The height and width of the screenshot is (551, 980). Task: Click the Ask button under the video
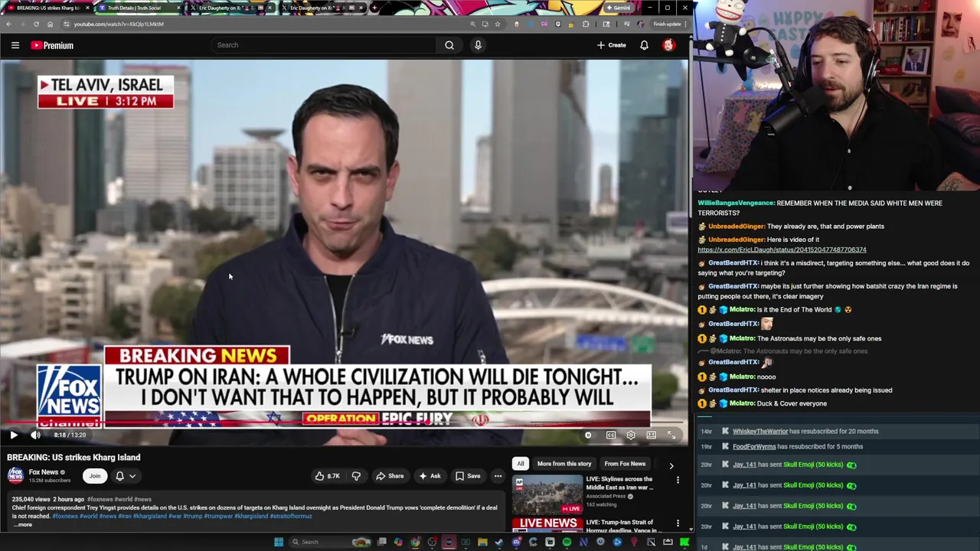click(429, 476)
